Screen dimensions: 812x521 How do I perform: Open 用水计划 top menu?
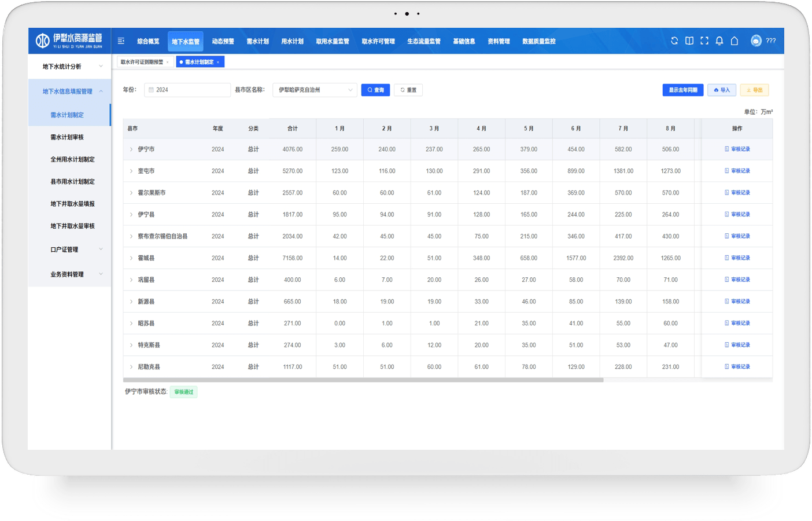[293, 41]
